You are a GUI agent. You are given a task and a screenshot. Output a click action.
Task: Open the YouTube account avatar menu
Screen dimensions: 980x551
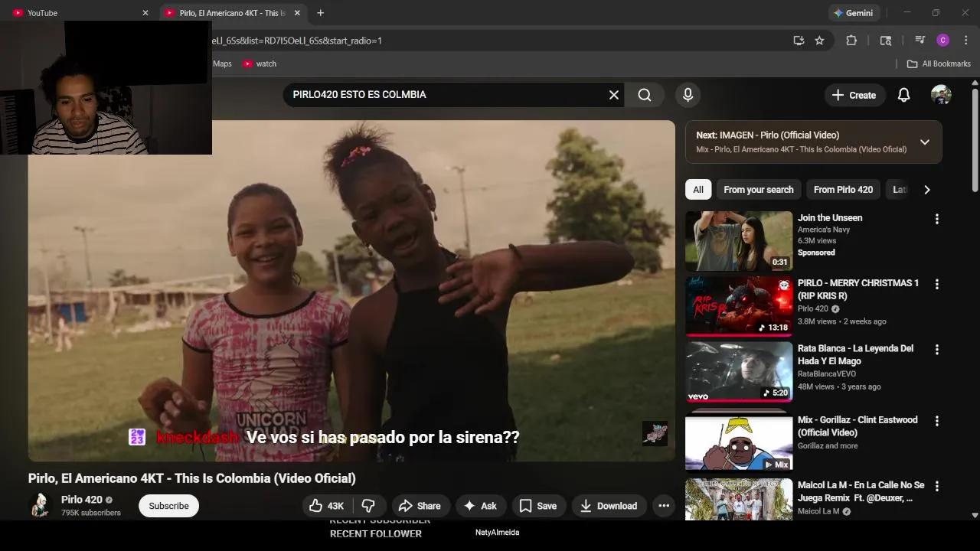(941, 95)
